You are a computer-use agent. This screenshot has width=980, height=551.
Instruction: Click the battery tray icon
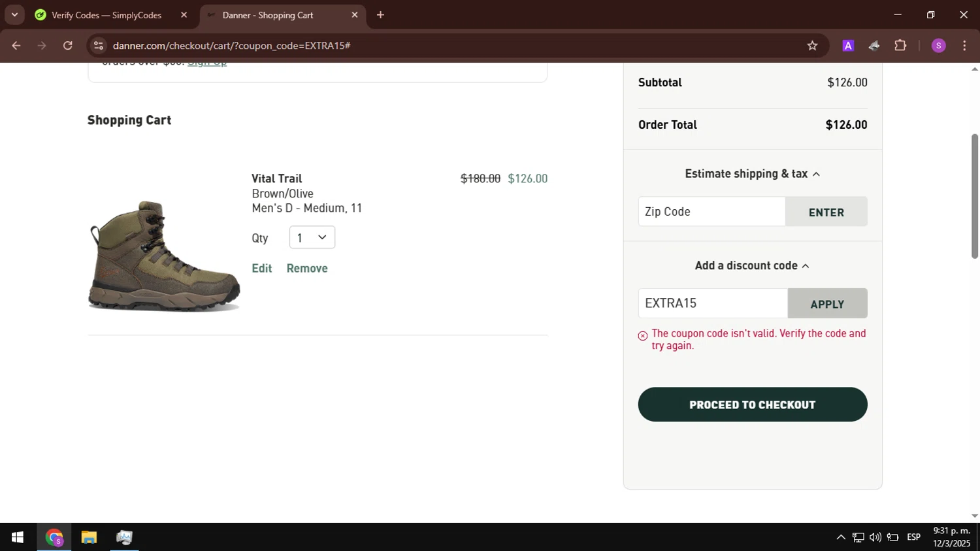[893, 537]
